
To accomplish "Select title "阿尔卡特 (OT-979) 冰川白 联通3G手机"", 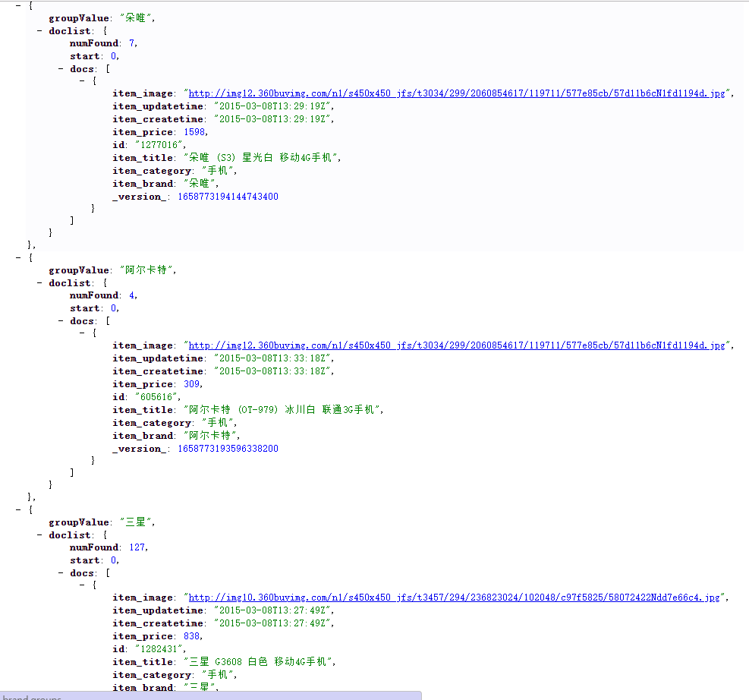I will click(x=282, y=410).
